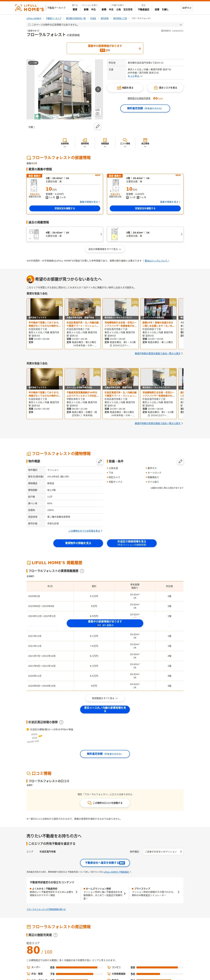210x980 pixels.
Task: Open help icon next to 賃貸掲載履歴
Action: coord(82,571)
